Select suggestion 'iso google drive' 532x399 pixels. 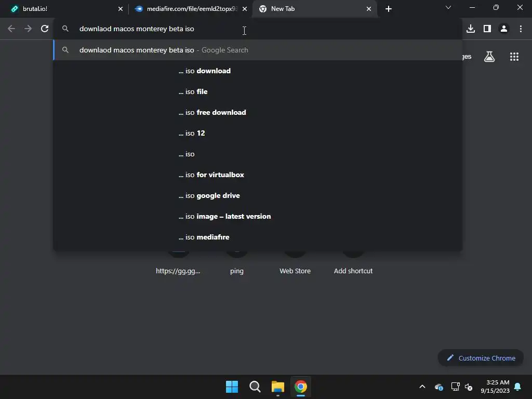pos(258,195)
